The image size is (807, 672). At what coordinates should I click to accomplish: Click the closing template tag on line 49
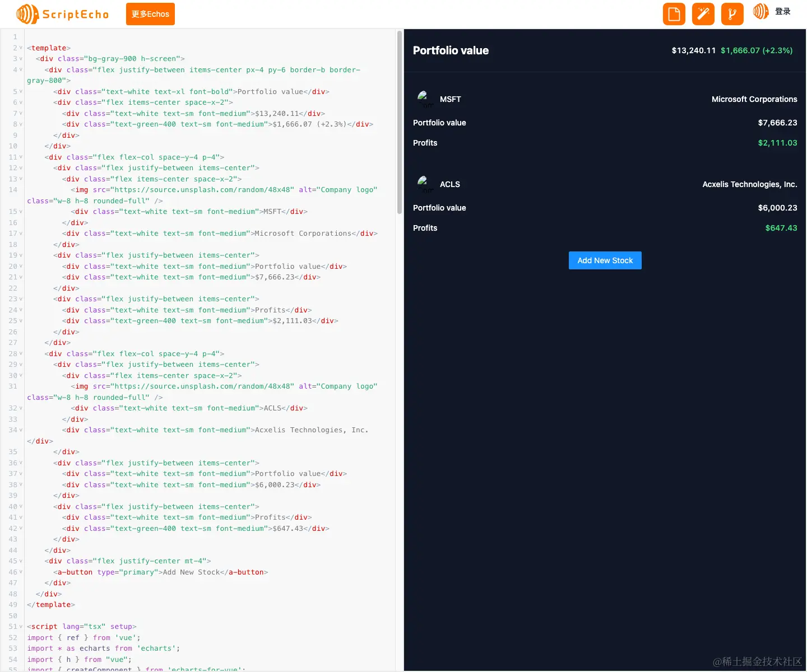pyautogui.click(x=51, y=605)
